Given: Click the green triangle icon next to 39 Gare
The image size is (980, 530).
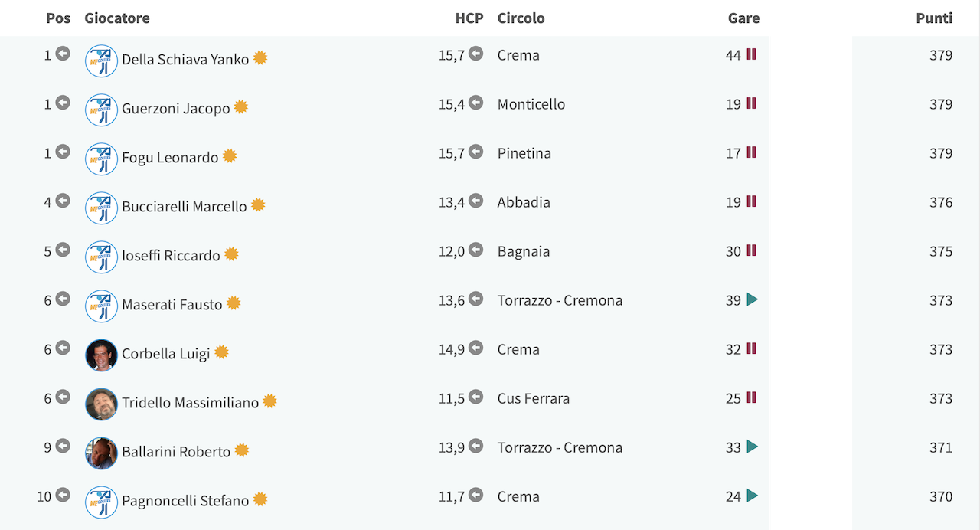Looking at the screenshot, I should [753, 299].
